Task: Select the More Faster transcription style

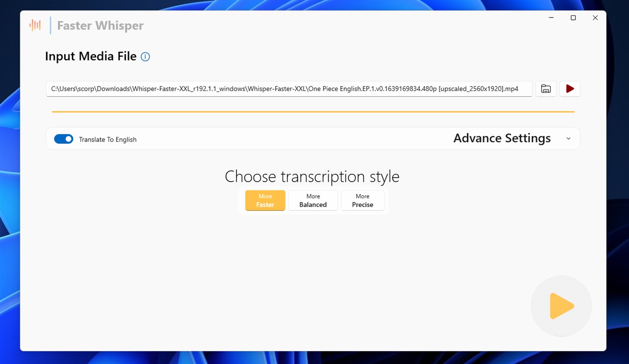Action: tap(265, 200)
